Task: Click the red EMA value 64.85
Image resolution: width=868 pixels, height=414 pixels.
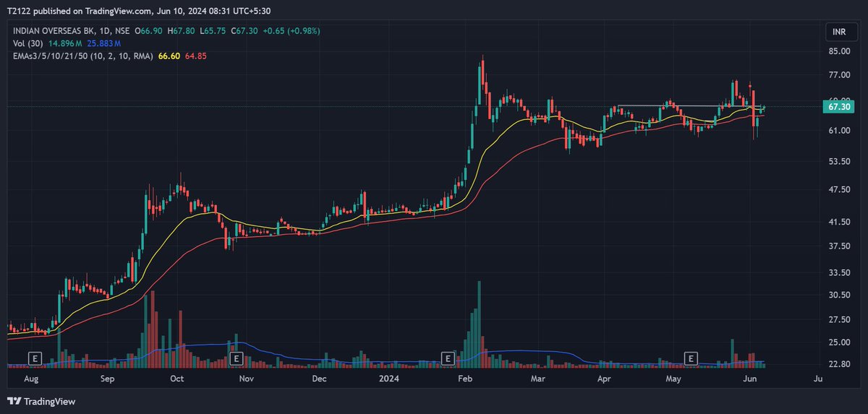Action: [196, 56]
